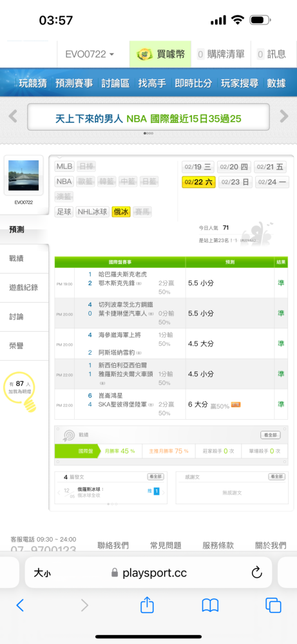Click the 買噱幣 coin button
The height and width of the screenshot is (644, 297).
pos(160,54)
